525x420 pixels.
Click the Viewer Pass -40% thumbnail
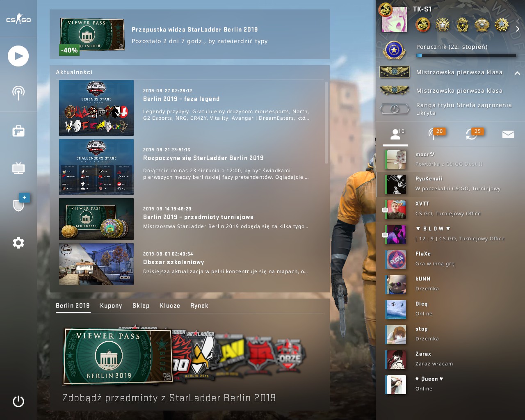click(x=92, y=37)
